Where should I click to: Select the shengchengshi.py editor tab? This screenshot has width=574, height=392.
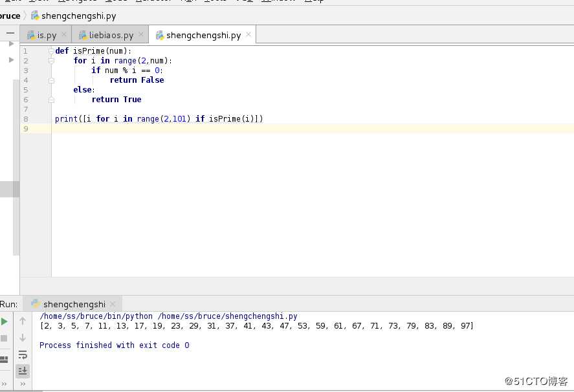click(x=204, y=35)
